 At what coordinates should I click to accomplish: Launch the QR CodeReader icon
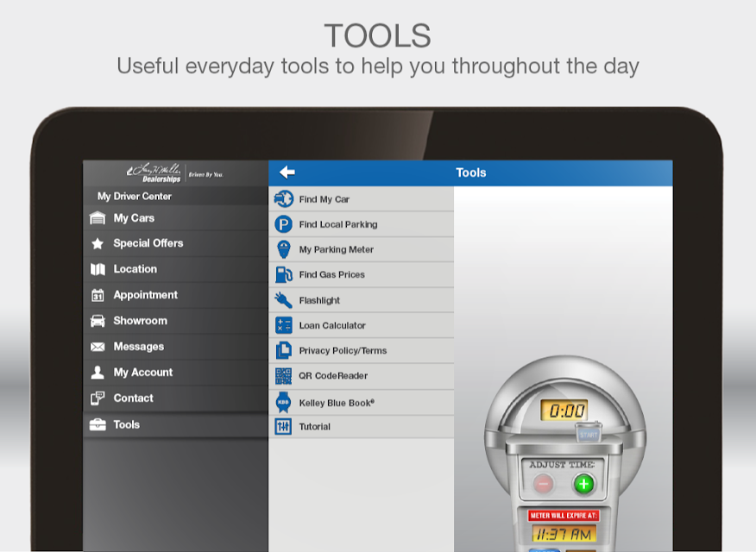coord(283,376)
